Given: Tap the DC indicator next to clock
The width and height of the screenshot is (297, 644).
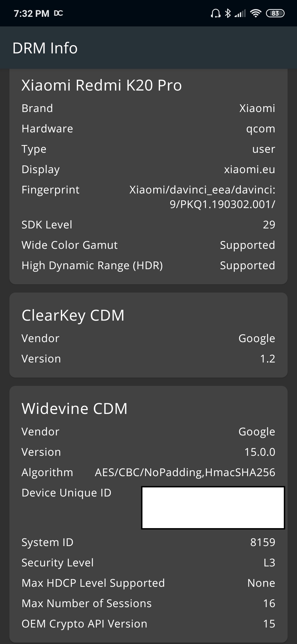Looking at the screenshot, I should [58, 13].
